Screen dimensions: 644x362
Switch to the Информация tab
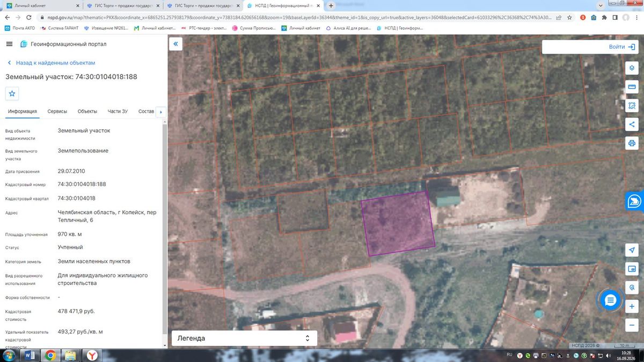pyautogui.click(x=22, y=112)
